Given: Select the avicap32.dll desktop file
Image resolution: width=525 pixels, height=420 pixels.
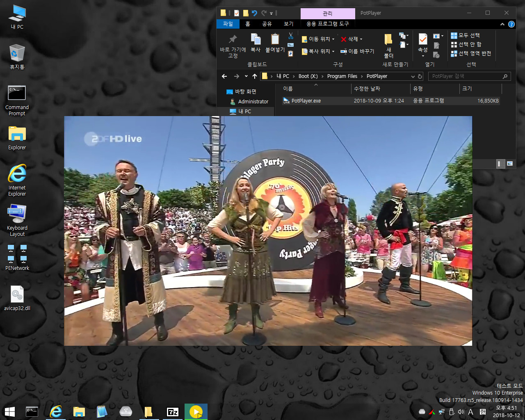Looking at the screenshot, I should click(x=17, y=298).
